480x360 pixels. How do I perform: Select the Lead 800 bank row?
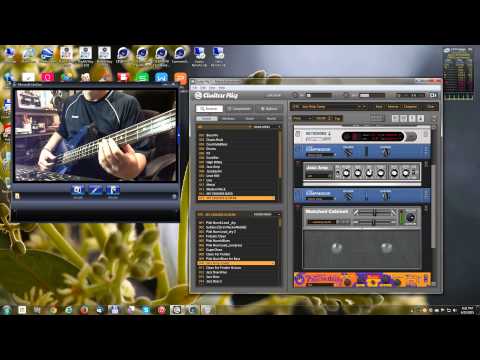tap(236, 176)
